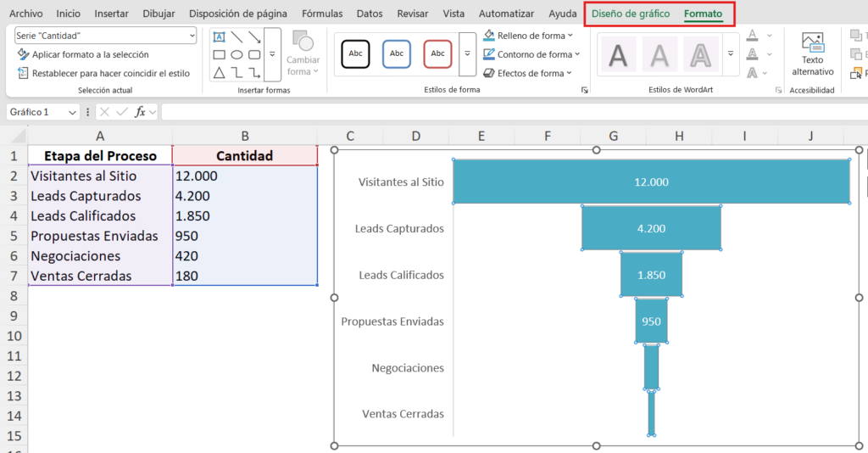Click the confirm formula checkmark icon

(x=122, y=112)
